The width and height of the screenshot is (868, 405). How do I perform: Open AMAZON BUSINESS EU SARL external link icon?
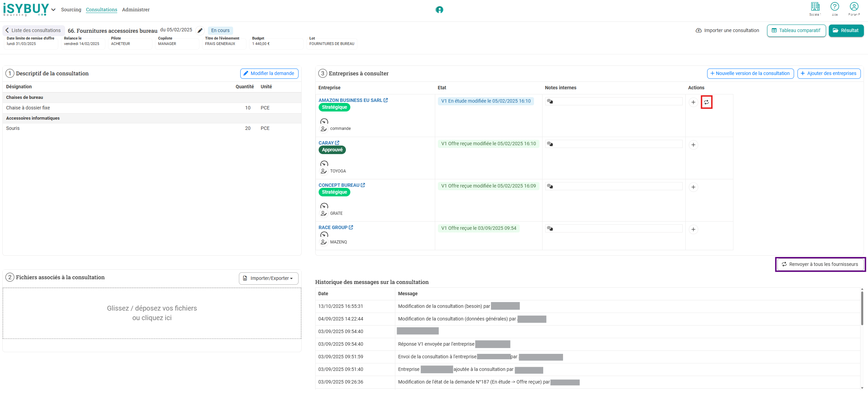tap(386, 100)
